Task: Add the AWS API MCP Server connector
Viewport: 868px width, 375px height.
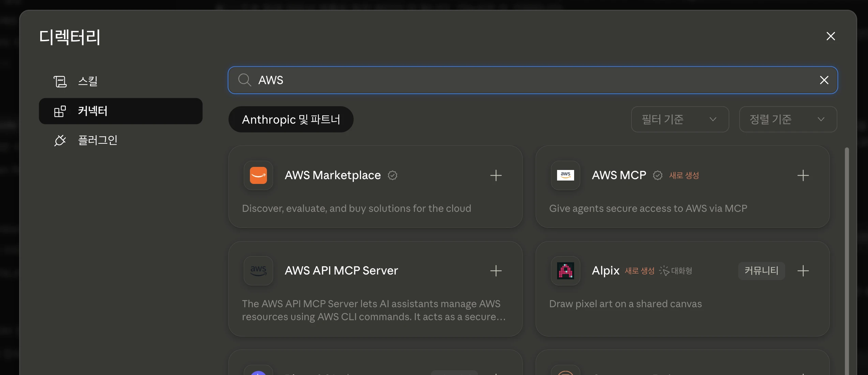Action: click(496, 271)
